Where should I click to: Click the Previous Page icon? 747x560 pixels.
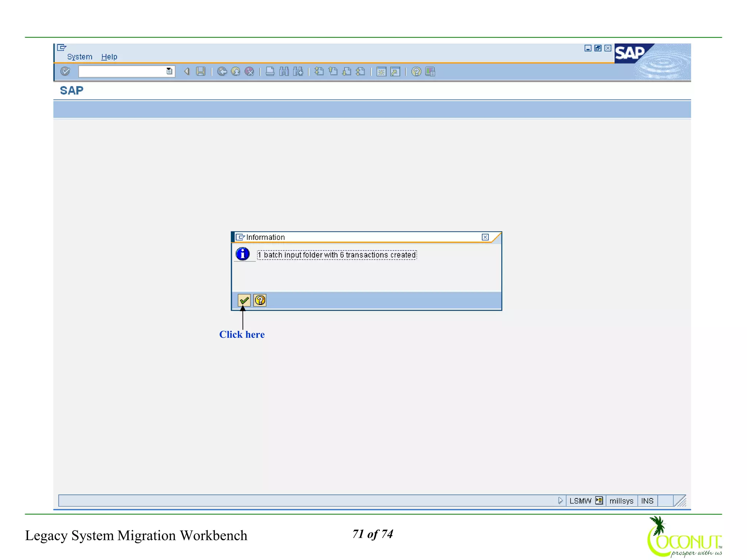click(333, 71)
